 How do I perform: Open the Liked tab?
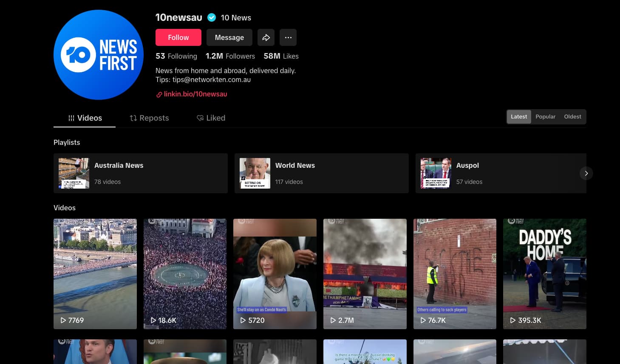[211, 118]
